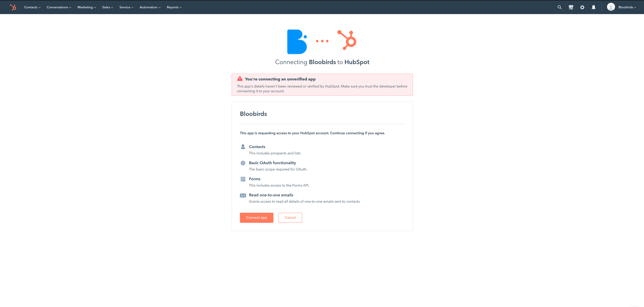Viewport: 644px width, 307px height.
Task: Expand the Sales menu
Action: pos(108,7)
